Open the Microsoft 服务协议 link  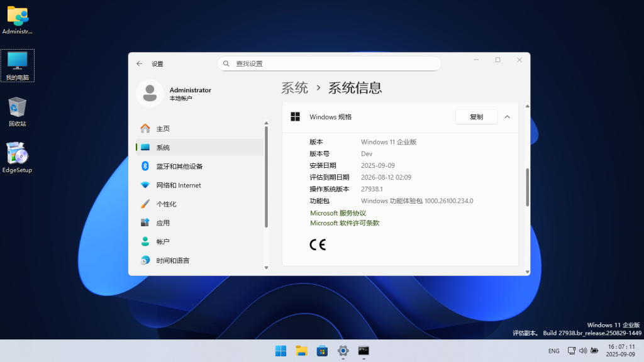[338, 213]
